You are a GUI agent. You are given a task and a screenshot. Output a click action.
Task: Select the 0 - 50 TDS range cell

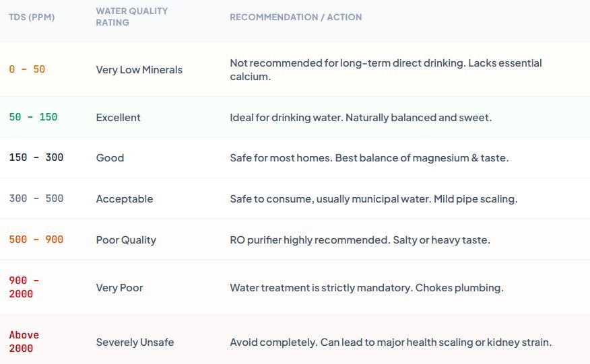[27, 69]
